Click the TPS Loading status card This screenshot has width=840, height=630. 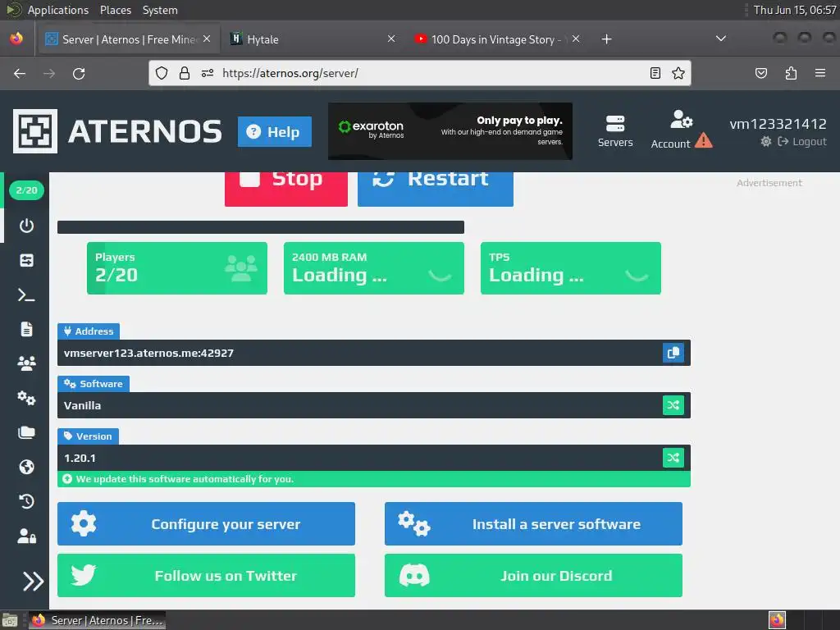click(571, 268)
